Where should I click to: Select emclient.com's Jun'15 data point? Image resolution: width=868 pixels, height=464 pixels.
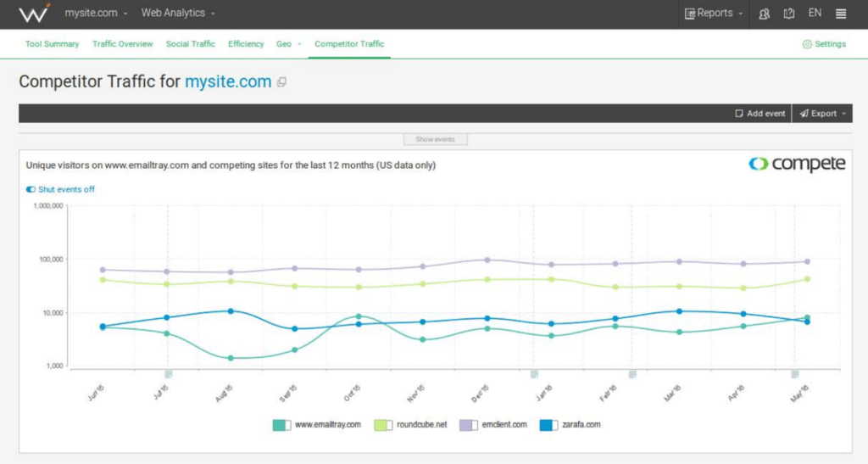click(103, 271)
